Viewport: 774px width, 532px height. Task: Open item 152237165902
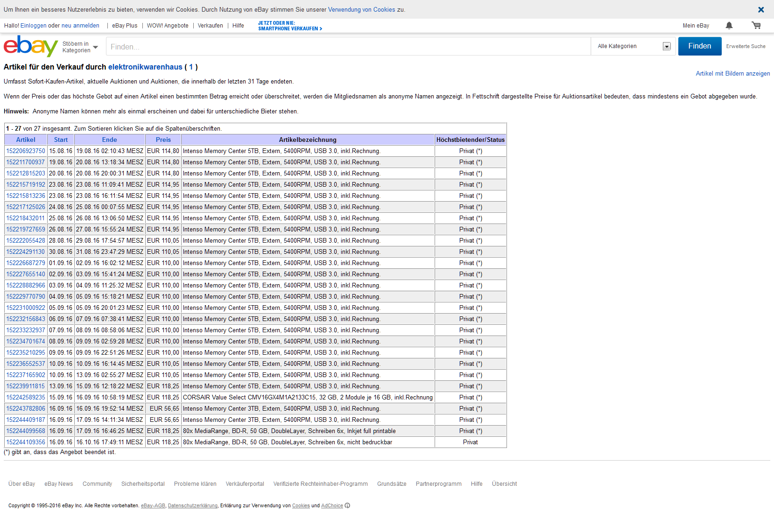(x=26, y=375)
